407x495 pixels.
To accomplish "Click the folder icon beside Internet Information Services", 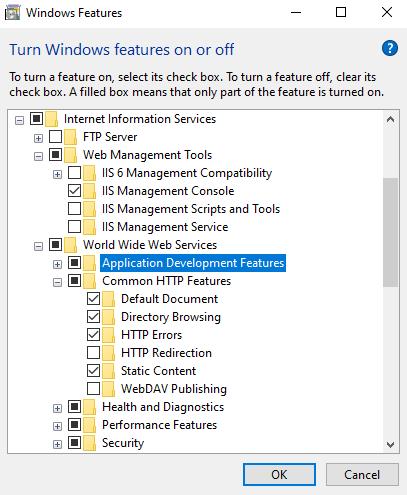I will (x=51, y=119).
